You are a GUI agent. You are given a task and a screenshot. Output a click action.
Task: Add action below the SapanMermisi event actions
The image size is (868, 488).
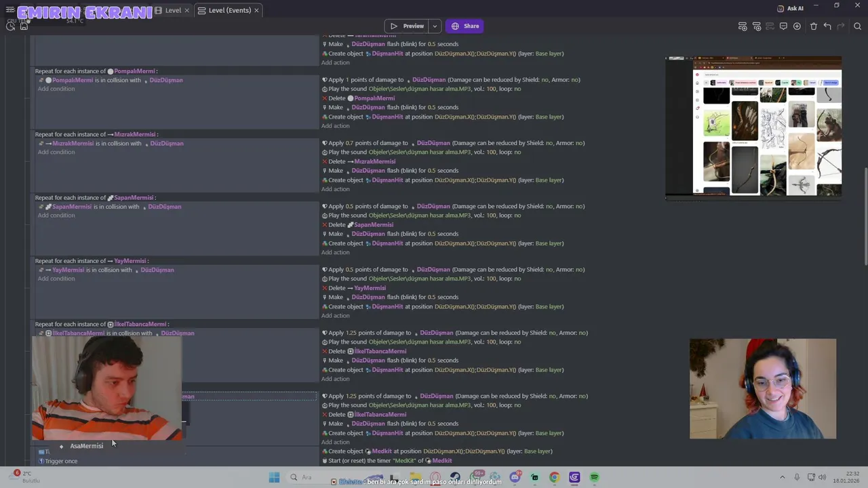pos(335,252)
